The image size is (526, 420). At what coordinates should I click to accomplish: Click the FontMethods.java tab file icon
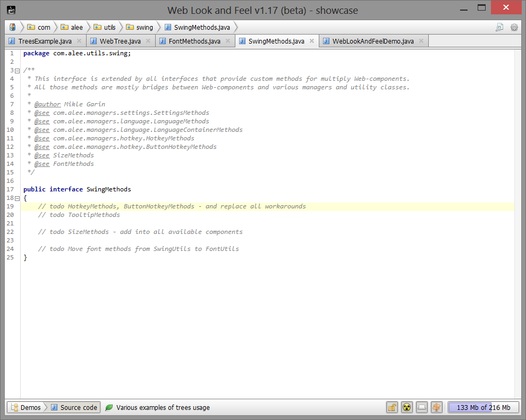point(163,41)
